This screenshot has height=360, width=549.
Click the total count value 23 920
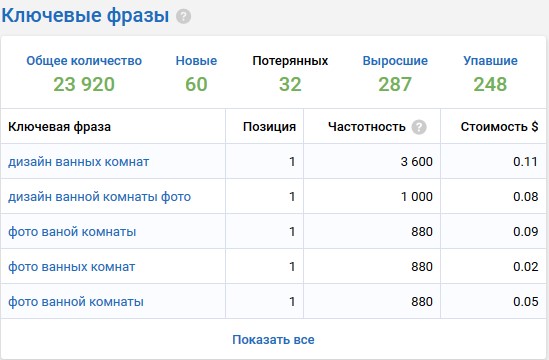tap(84, 84)
